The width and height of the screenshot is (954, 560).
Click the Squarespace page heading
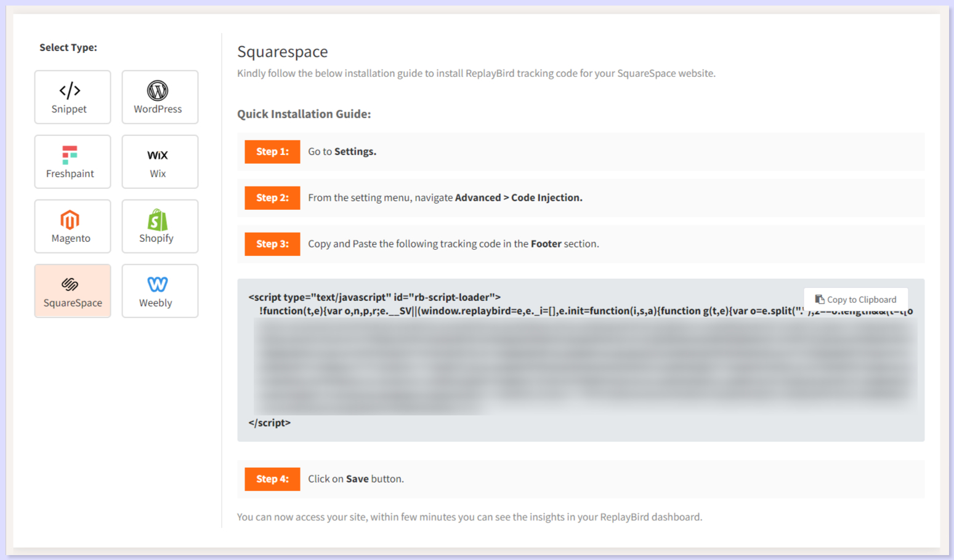pos(283,52)
